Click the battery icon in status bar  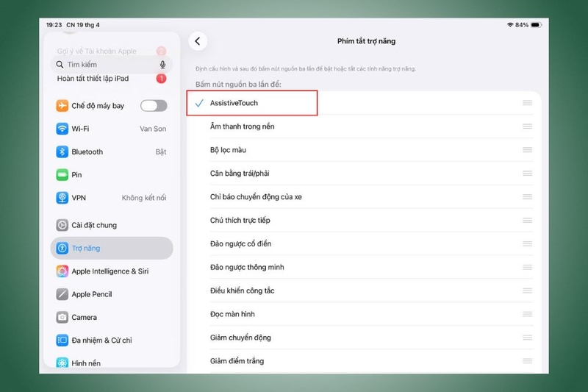[537, 25]
